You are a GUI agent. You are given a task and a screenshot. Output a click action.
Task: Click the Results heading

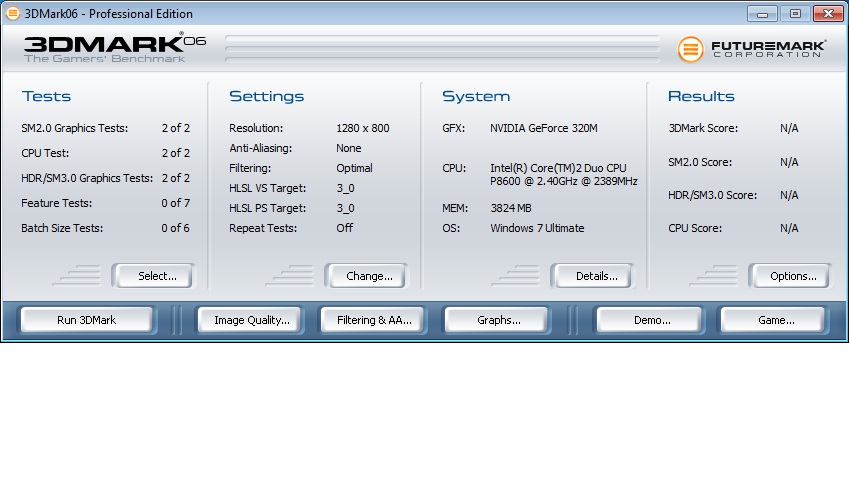click(x=701, y=96)
